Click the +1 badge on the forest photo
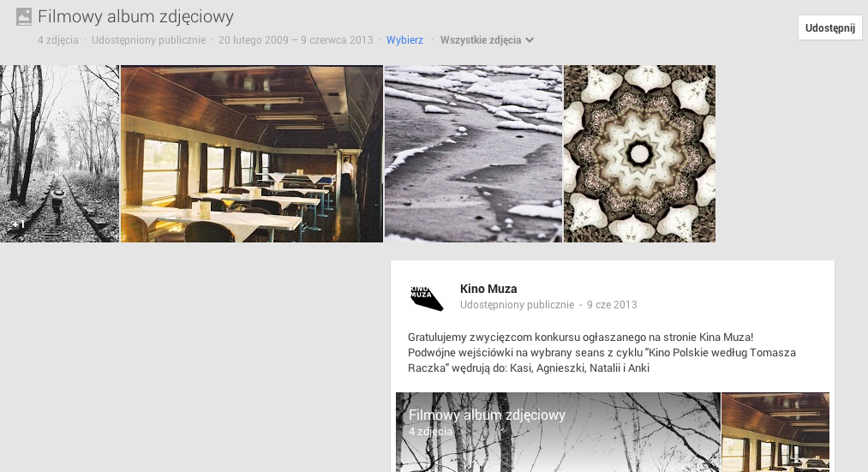Viewport: 868px width, 472px height. (19, 224)
